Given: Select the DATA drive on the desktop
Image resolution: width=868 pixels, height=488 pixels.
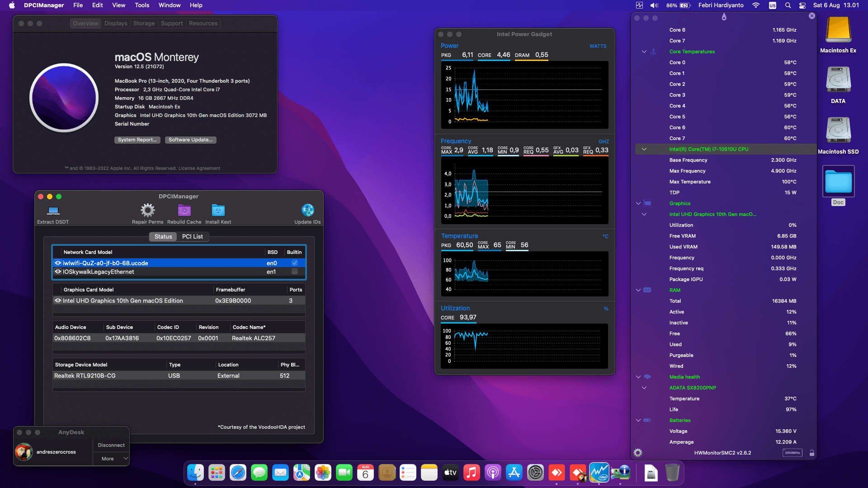Looking at the screenshot, I should 838,80.
